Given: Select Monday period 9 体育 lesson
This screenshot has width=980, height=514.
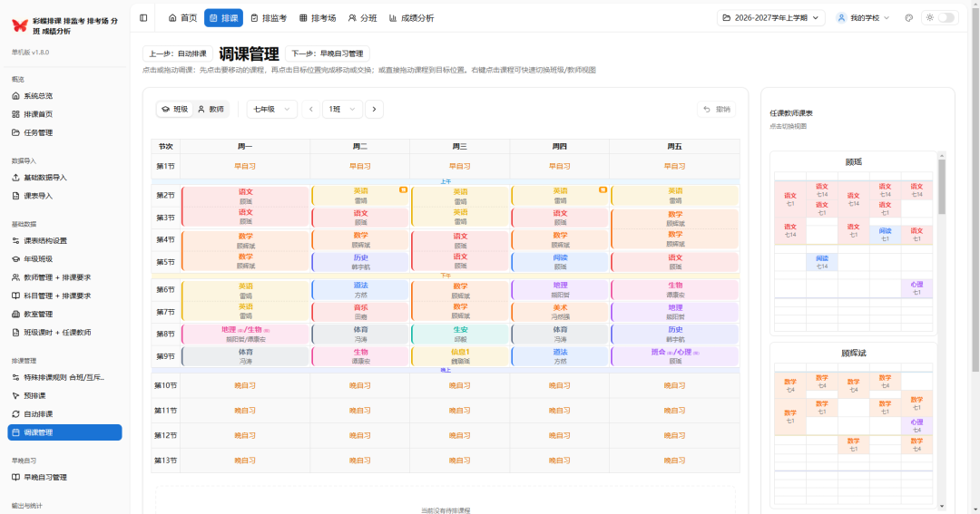Looking at the screenshot, I should (246, 356).
